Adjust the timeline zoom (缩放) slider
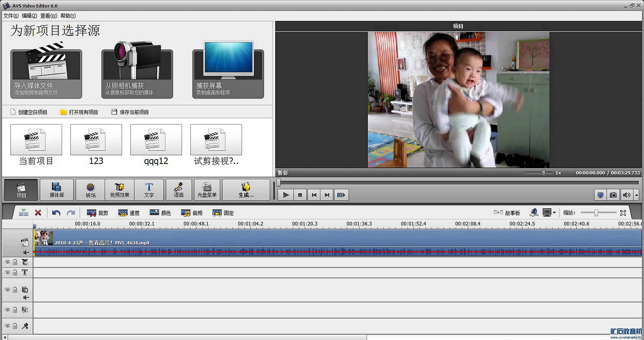The width and height of the screenshot is (644, 340). (x=596, y=213)
